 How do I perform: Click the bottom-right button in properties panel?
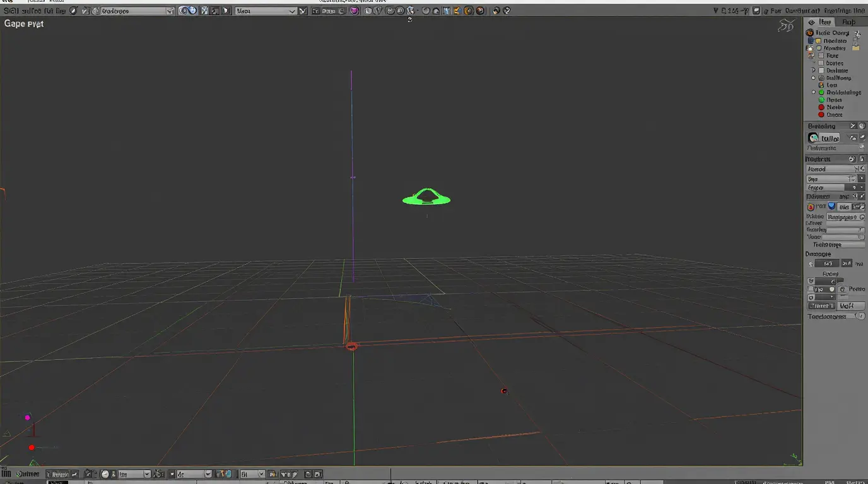click(x=851, y=306)
